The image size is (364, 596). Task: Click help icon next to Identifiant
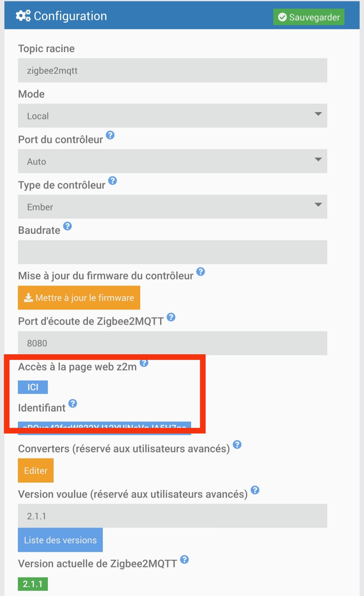click(x=73, y=404)
